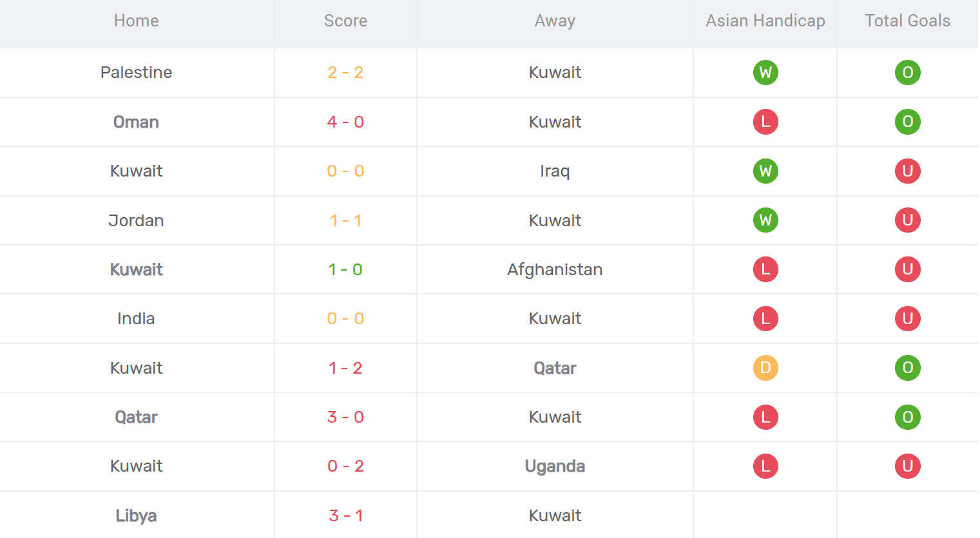The image size is (980, 538).
Task: Open the Afghanistan away team link
Action: tap(555, 269)
